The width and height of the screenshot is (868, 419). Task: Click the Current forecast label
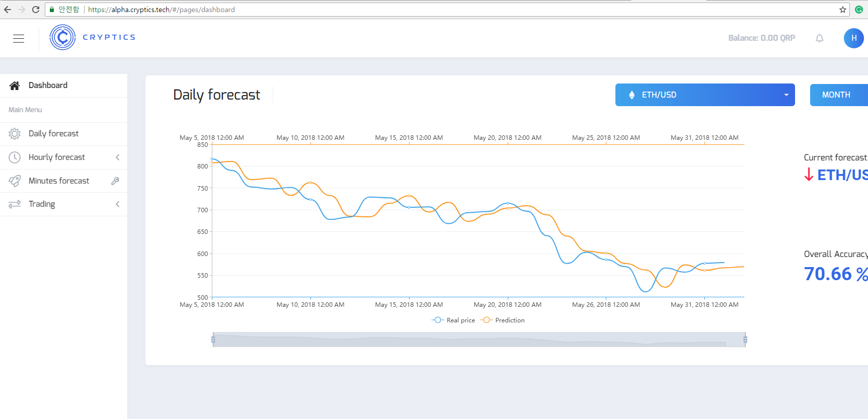[x=836, y=157]
